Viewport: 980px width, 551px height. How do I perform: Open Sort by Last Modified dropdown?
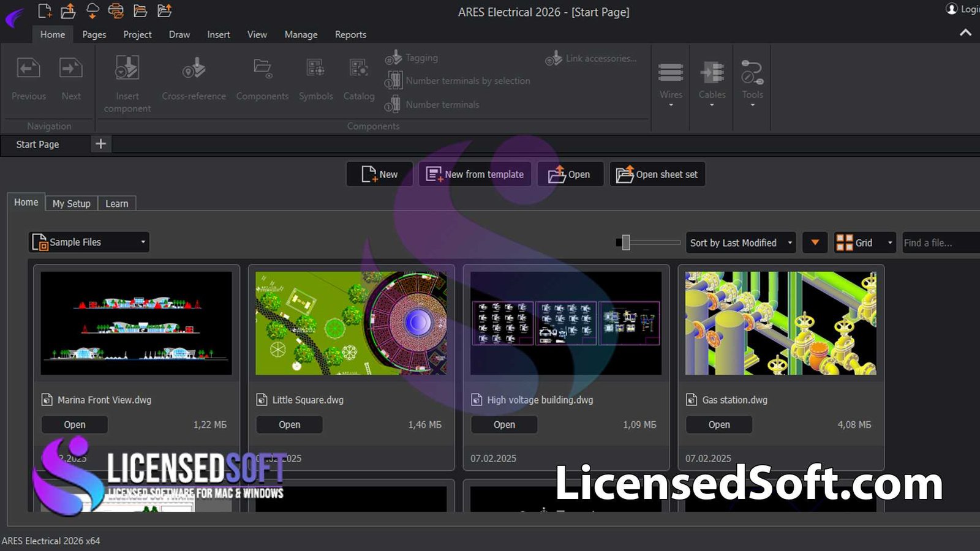(741, 242)
